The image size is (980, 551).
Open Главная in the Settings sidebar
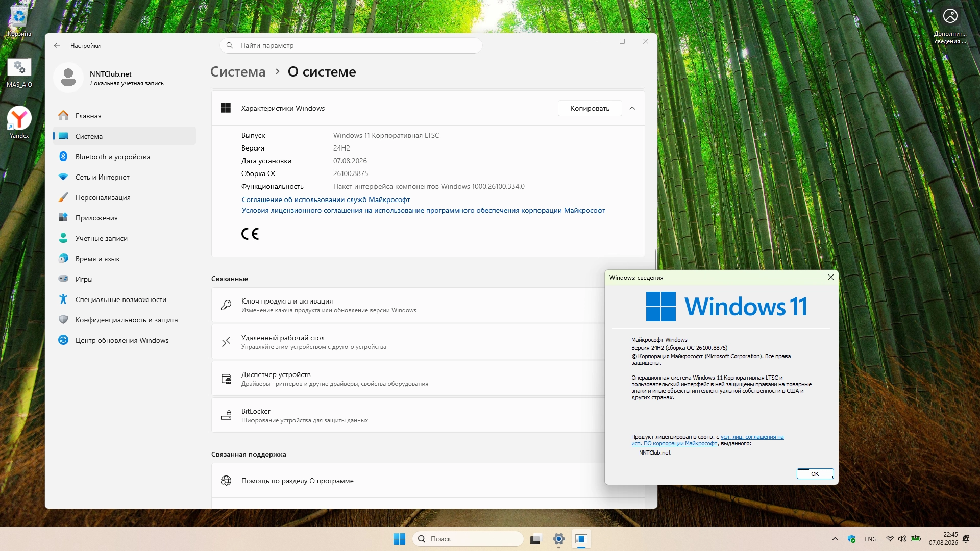(125, 116)
